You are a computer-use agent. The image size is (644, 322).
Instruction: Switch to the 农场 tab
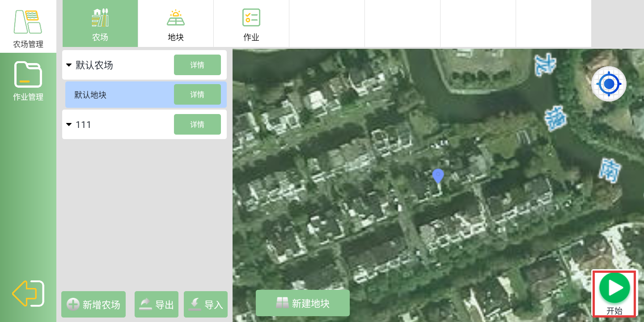tap(100, 24)
